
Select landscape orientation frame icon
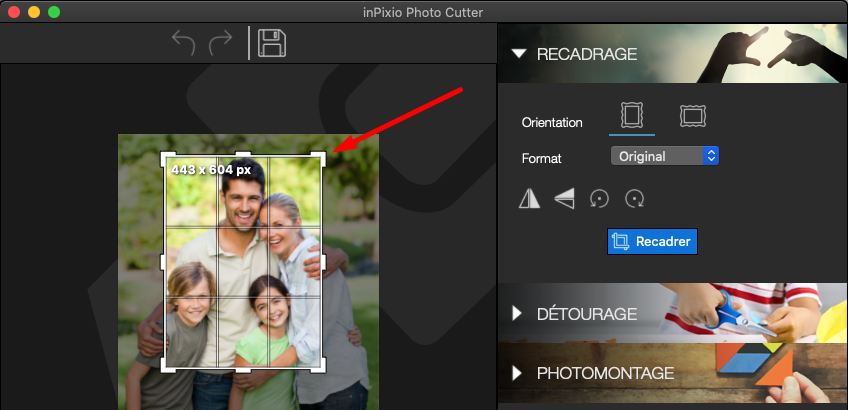(693, 116)
